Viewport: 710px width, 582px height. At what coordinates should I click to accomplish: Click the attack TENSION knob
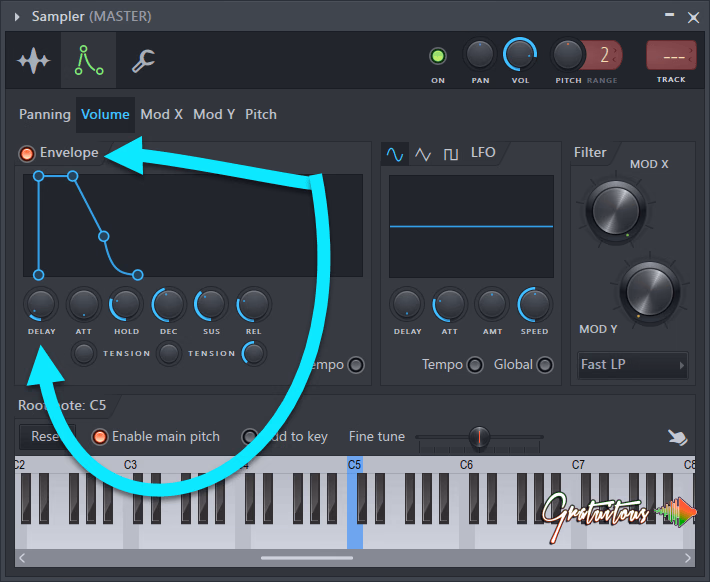click(84, 353)
